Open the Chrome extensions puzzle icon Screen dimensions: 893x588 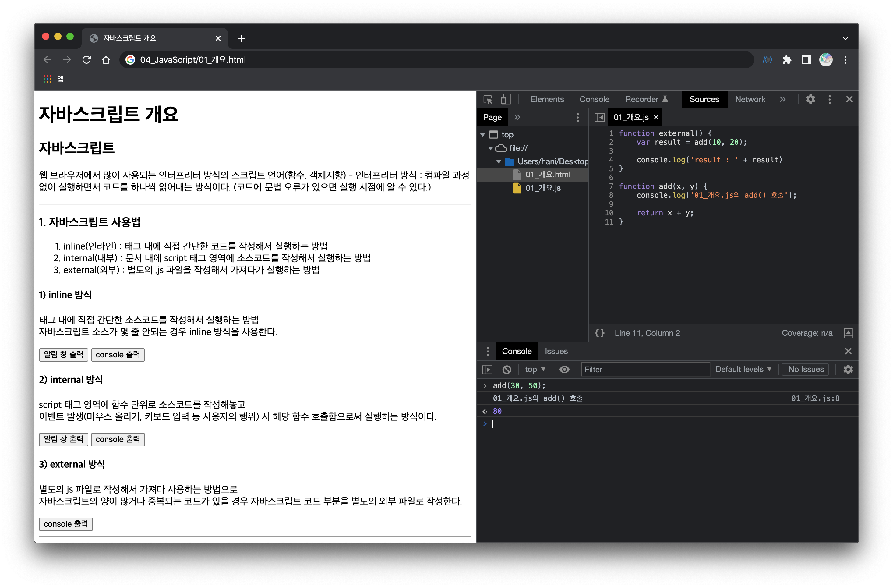pyautogui.click(x=787, y=60)
